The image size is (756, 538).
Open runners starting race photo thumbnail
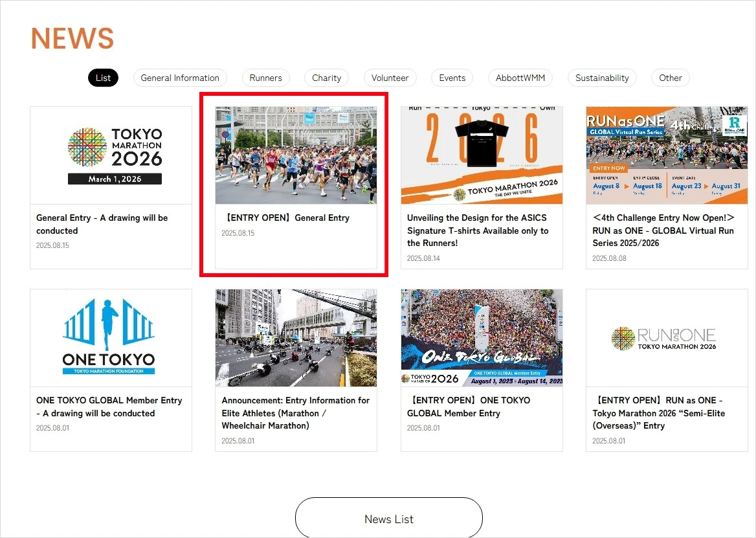[296, 155]
